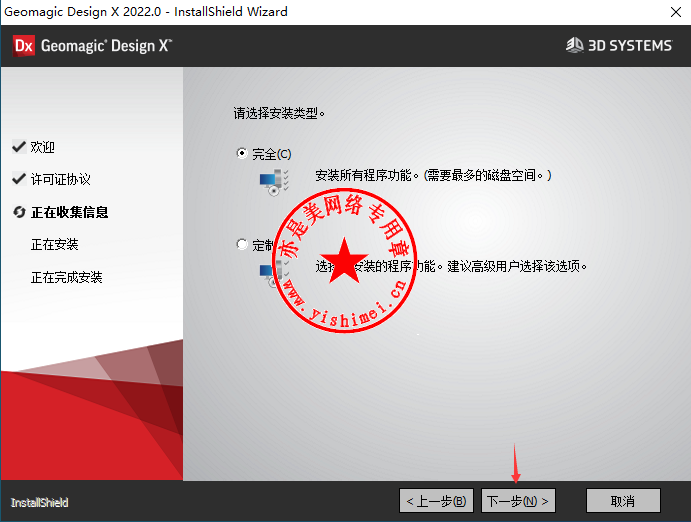Click the 建议高级用户选择该选项 description text
This screenshot has width=691, height=522.
point(517,266)
